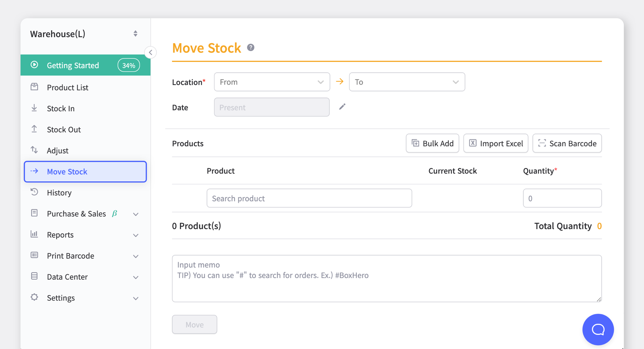This screenshot has height=349, width=644.
Task: Click the Stock In navigation icon
Action: [34, 108]
